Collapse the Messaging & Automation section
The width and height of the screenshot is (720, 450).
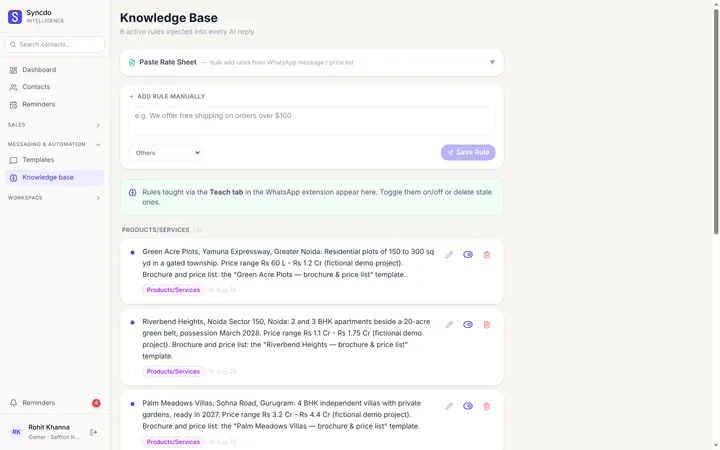(54, 144)
